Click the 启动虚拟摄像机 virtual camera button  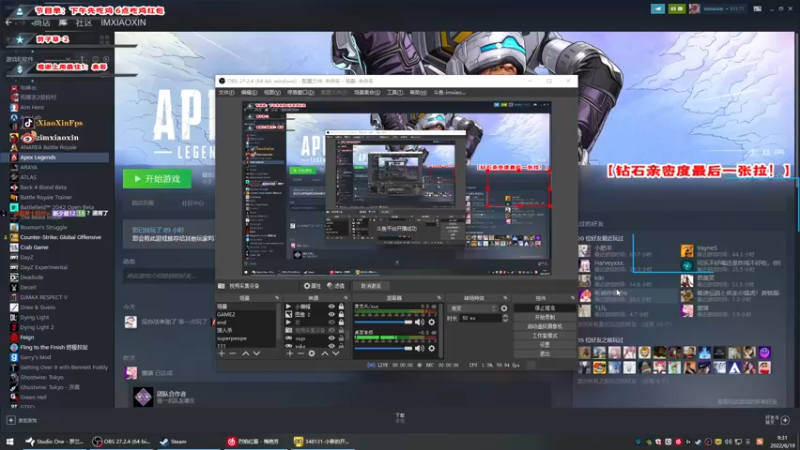tap(544, 327)
